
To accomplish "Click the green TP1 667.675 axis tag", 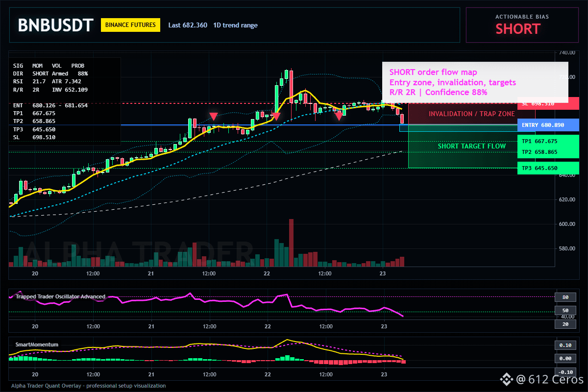I will 548,141.
